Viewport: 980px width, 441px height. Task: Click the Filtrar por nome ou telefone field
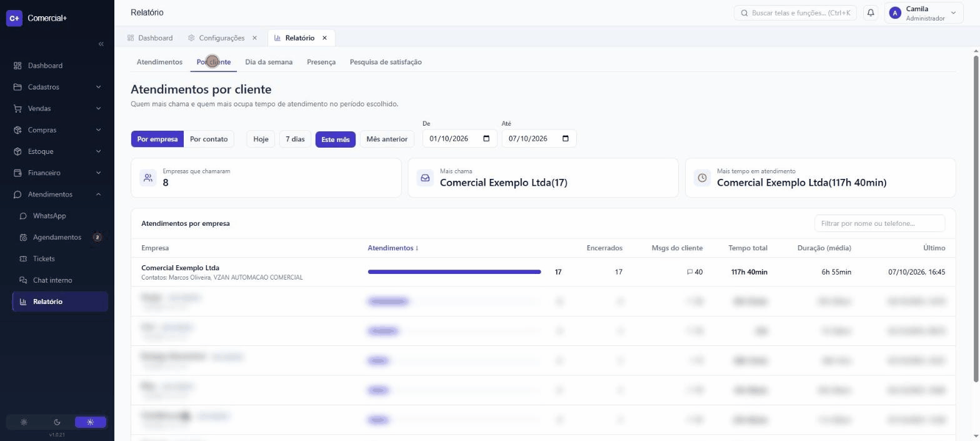880,223
